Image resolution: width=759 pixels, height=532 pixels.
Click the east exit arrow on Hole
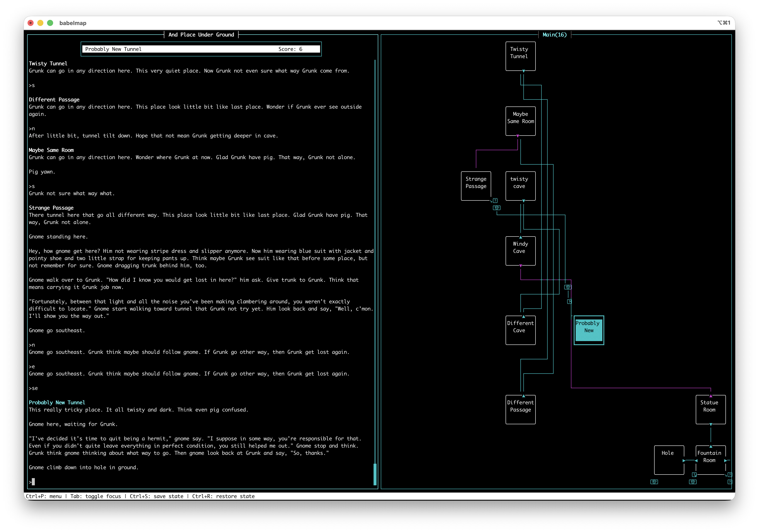pyautogui.click(x=684, y=460)
